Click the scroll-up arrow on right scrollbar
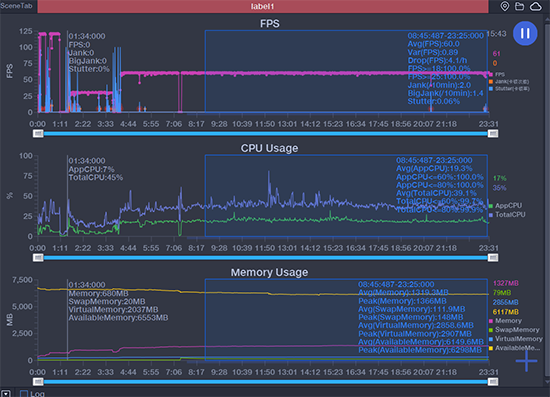 click(547, 18)
